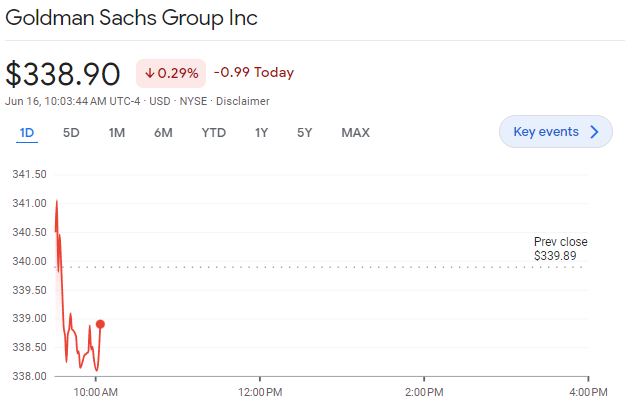This screenshot has height=412, width=625.
Task: Switch to the 5D chart tab
Action: (71, 133)
